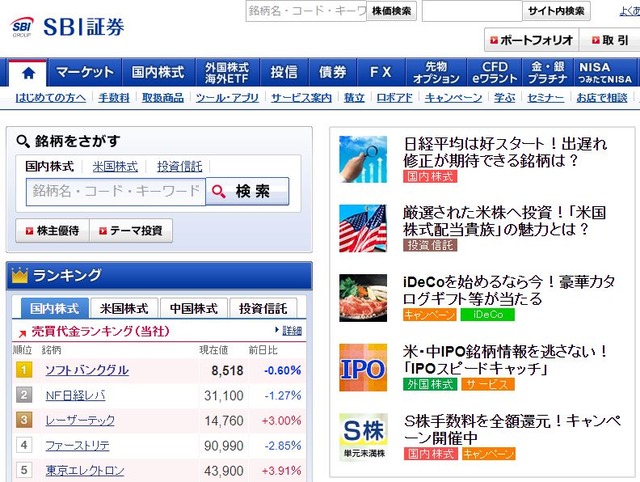Open the 日経平均 article thumbnail
Viewport: 640px width, 482px height.
pyautogui.click(x=363, y=159)
